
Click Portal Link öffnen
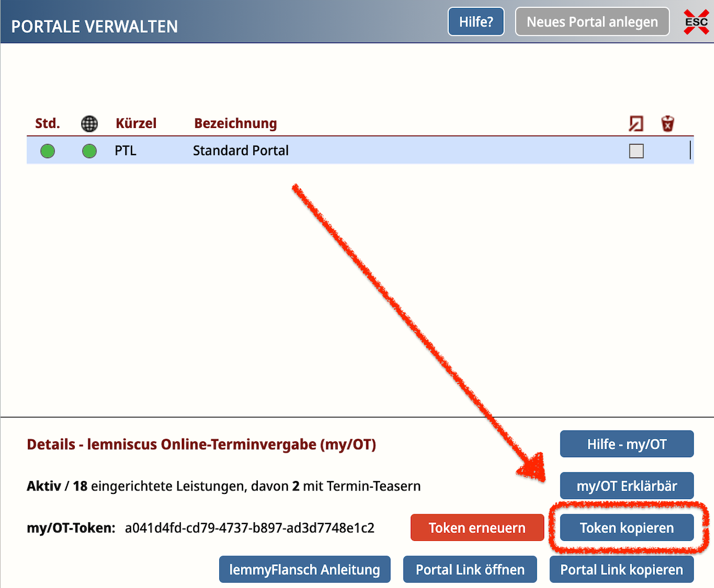pos(470,569)
